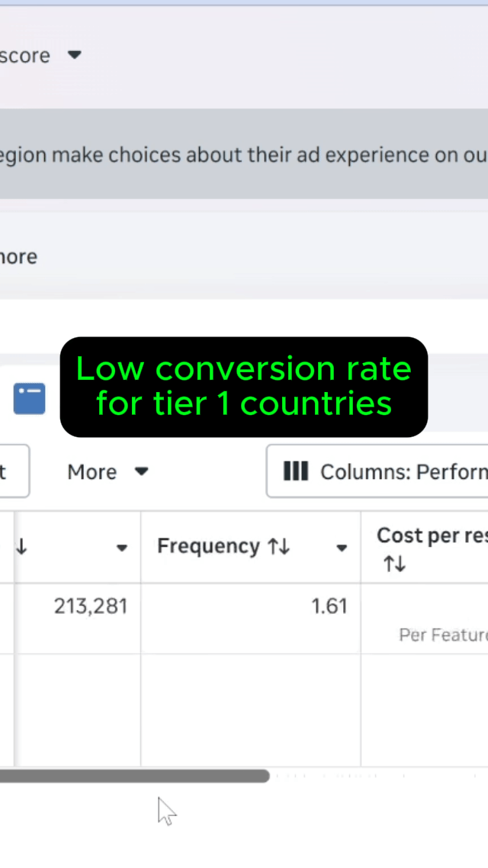Image resolution: width=488 pixels, height=868 pixels.
Task: Click the partially visible button left of More
Action: point(11,471)
